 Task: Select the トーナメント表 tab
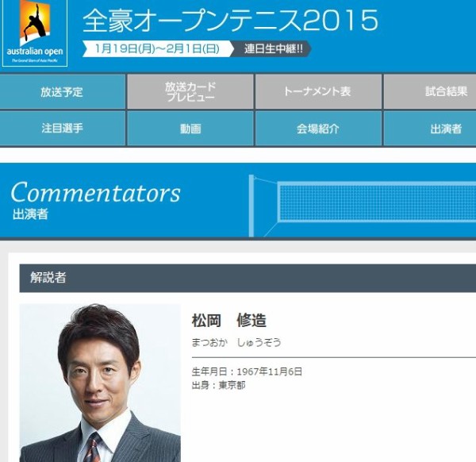(x=318, y=91)
